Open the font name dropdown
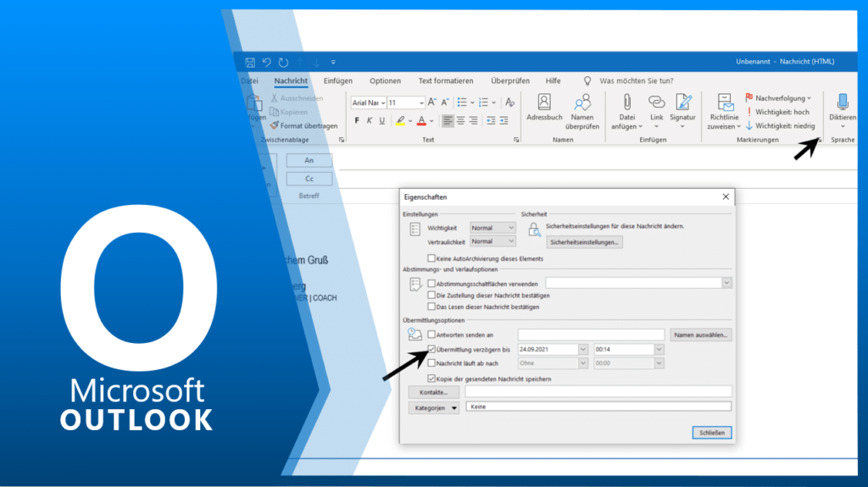This screenshot has height=487, width=868. [383, 103]
